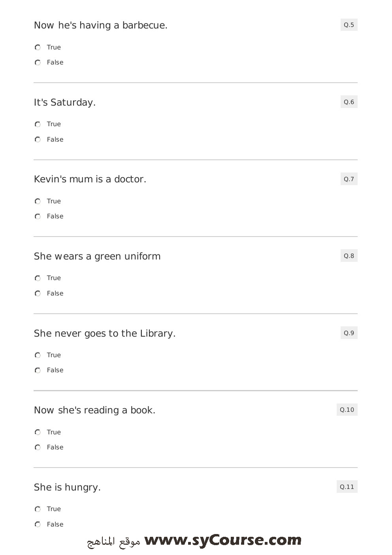Screen dimensions: 392x555
Task: Choose False for "Now she's reading a book"
Action: point(38,447)
